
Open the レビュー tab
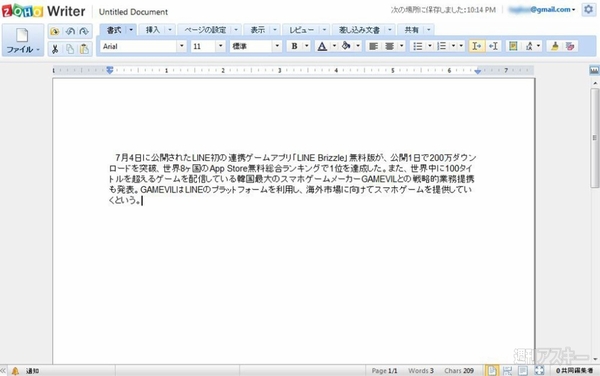302,30
